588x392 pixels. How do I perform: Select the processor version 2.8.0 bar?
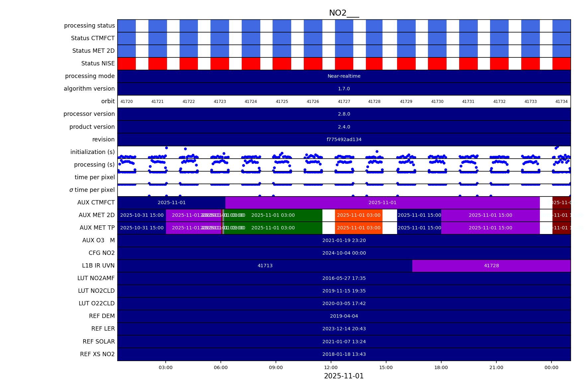[344, 114]
